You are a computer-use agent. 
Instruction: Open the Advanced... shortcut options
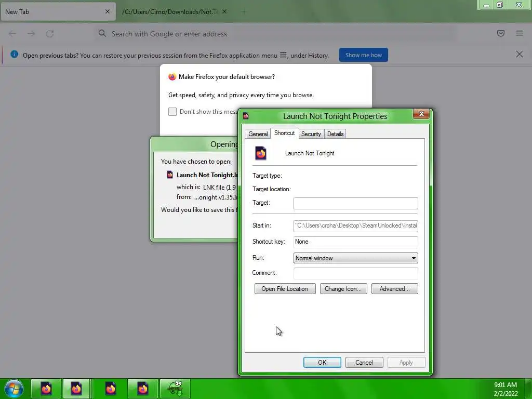(395, 289)
